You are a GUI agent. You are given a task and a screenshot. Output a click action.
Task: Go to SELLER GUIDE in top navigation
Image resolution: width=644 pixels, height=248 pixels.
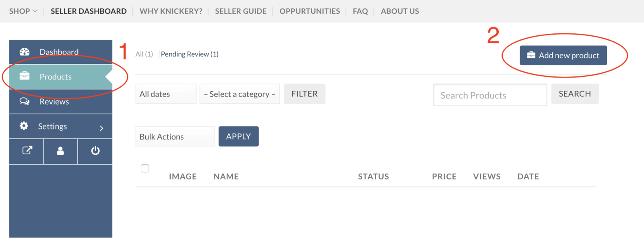pos(241,11)
